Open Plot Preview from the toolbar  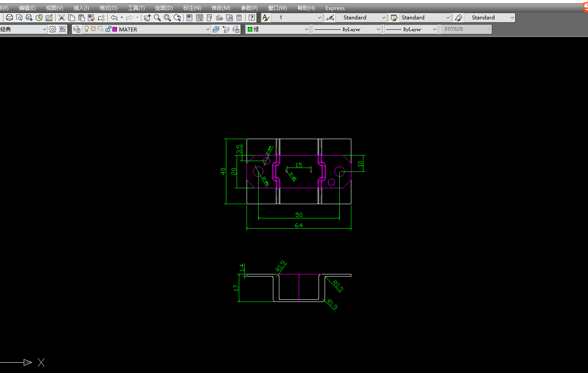coord(19,18)
